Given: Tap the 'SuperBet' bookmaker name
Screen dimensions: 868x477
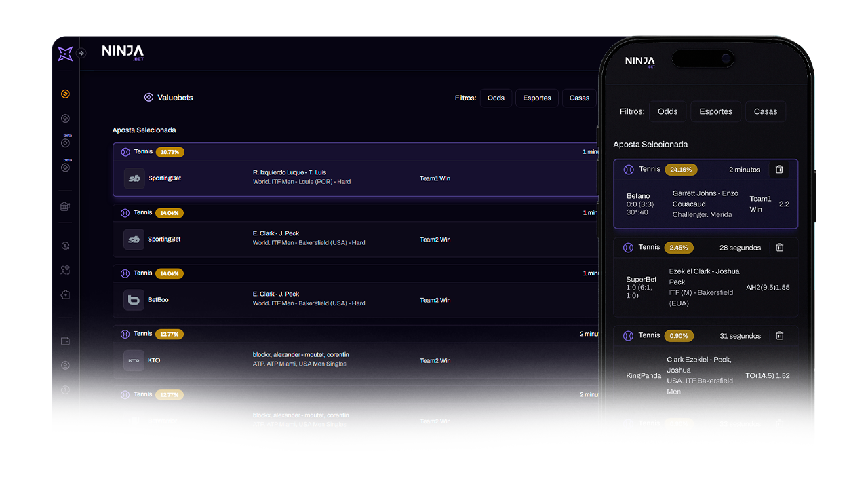Looking at the screenshot, I should click(x=642, y=279).
